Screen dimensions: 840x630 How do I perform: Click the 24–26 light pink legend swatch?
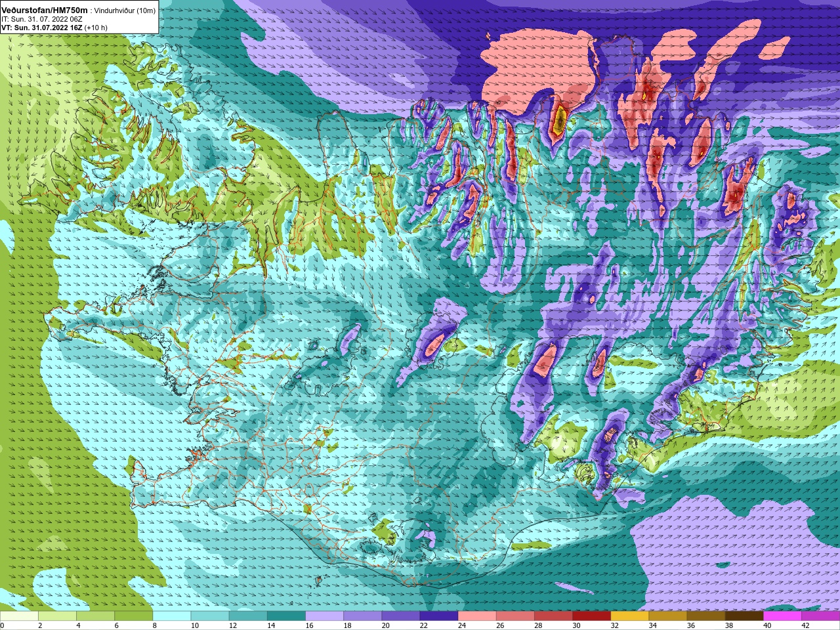pos(477,616)
